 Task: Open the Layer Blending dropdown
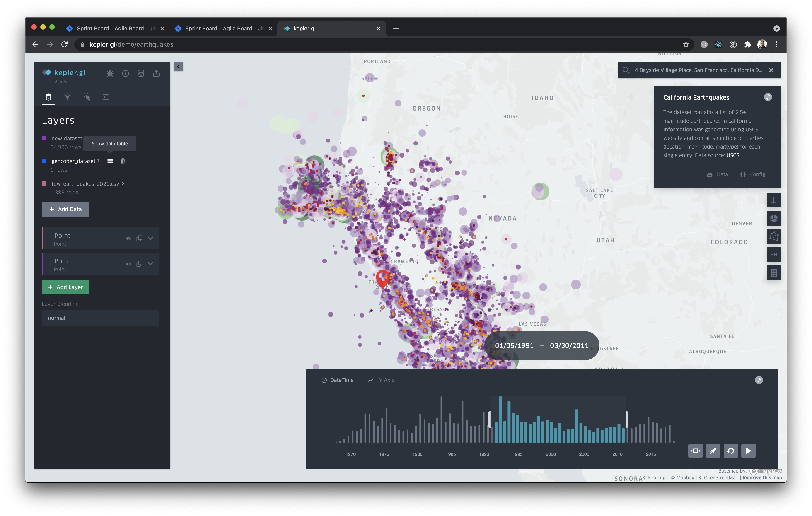click(x=100, y=318)
